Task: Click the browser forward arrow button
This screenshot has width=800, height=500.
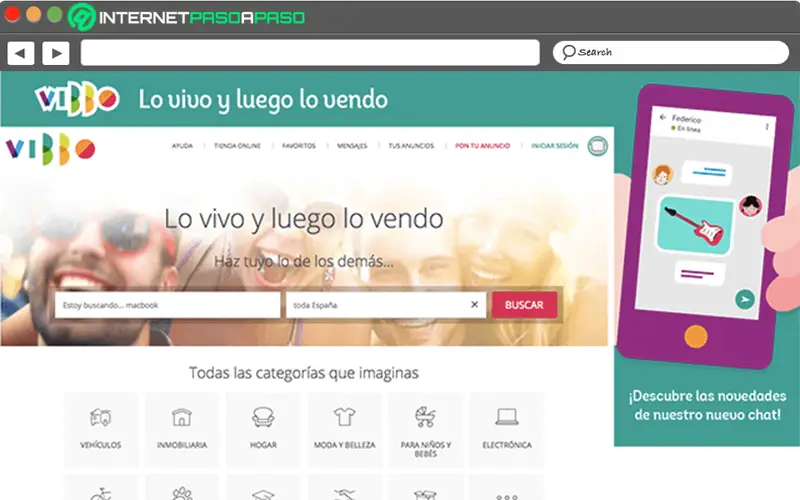Action: point(56,53)
